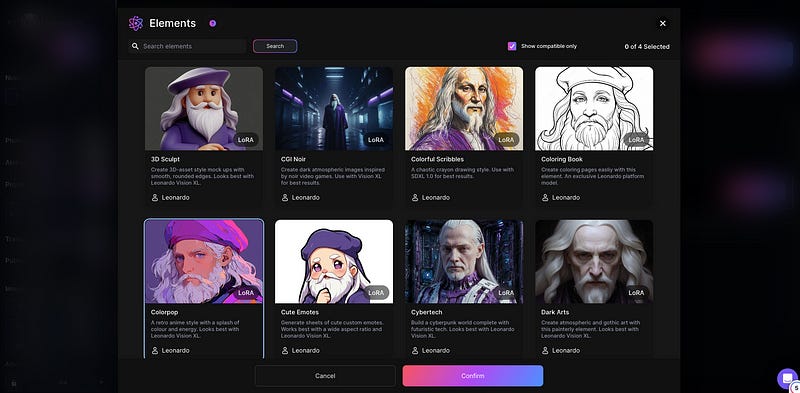The width and height of the screenshot is (800, 393).
Task: Click the Colorful Scribbles title text
Action: click(x=437, y=159)
